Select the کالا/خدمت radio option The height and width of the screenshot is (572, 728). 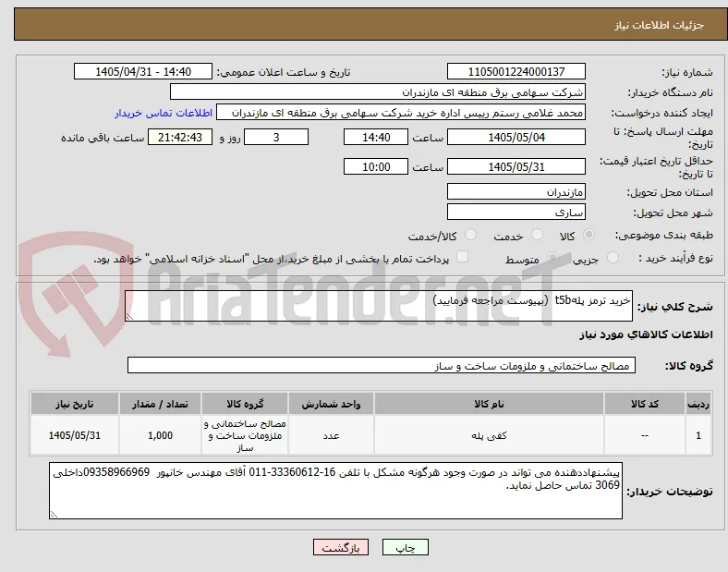470,235
